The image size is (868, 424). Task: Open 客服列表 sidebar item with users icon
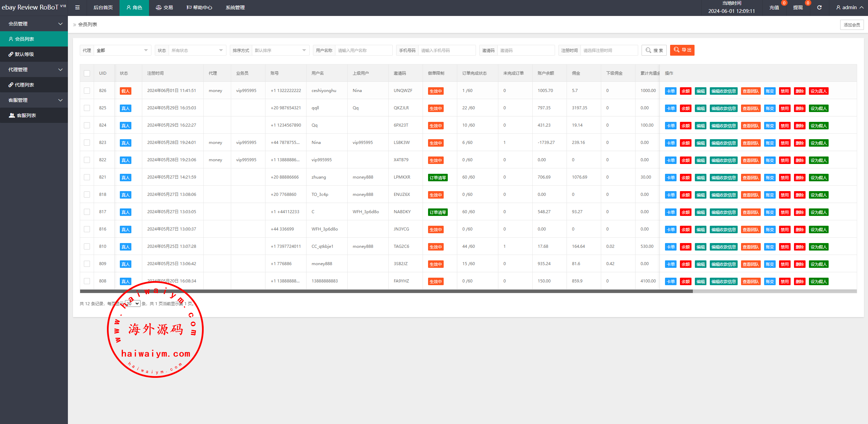point(26,115)
